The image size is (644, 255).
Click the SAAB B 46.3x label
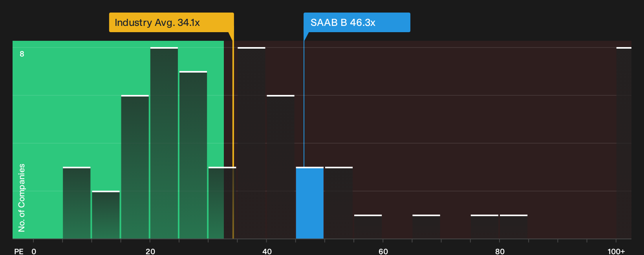pos(357,22)
